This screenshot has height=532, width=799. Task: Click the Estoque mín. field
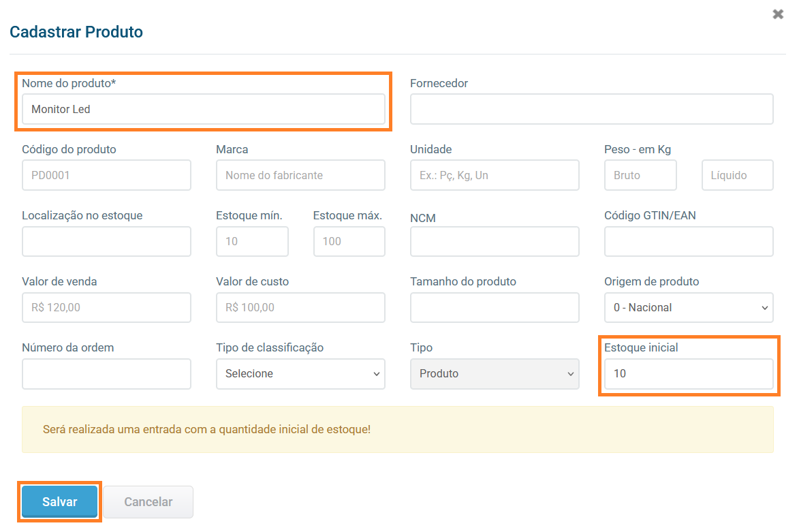pos(252,241)
